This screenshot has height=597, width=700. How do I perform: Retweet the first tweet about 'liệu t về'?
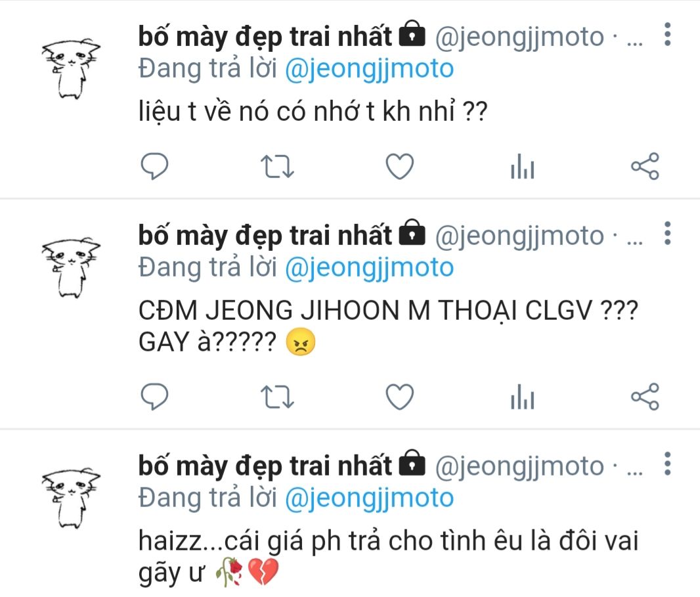click(x=277, y=167)
